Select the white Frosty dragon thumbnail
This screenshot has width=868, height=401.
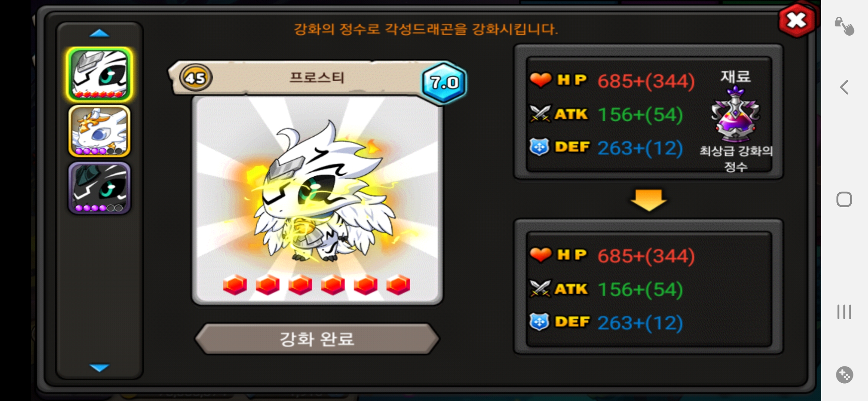coord(99,74)
